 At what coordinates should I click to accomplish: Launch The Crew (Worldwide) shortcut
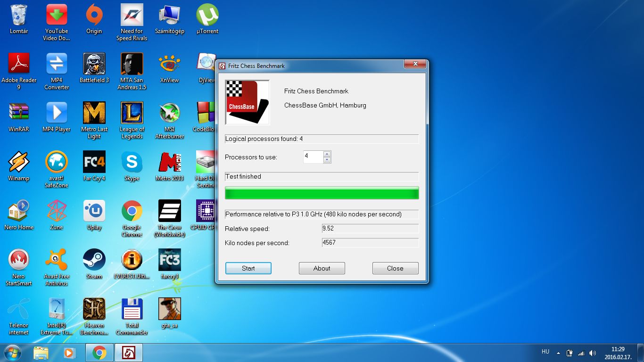(x=170, y=218)
